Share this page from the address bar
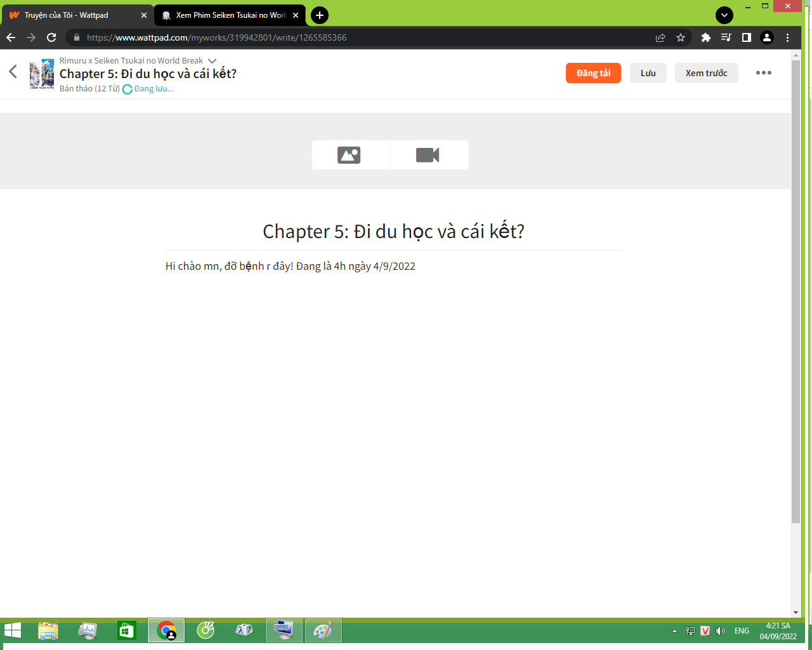Screen dimensions: 812x650 click(660, 37)
